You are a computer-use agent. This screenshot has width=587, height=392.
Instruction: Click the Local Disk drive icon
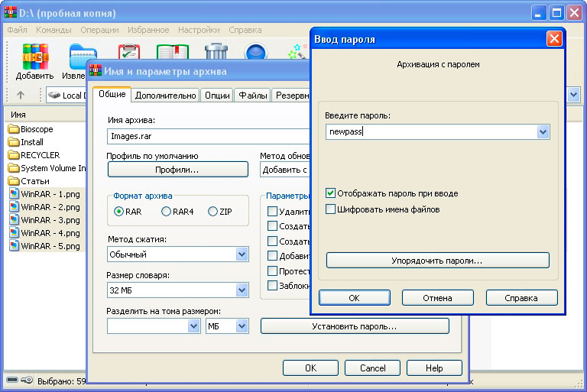(54, 95)
